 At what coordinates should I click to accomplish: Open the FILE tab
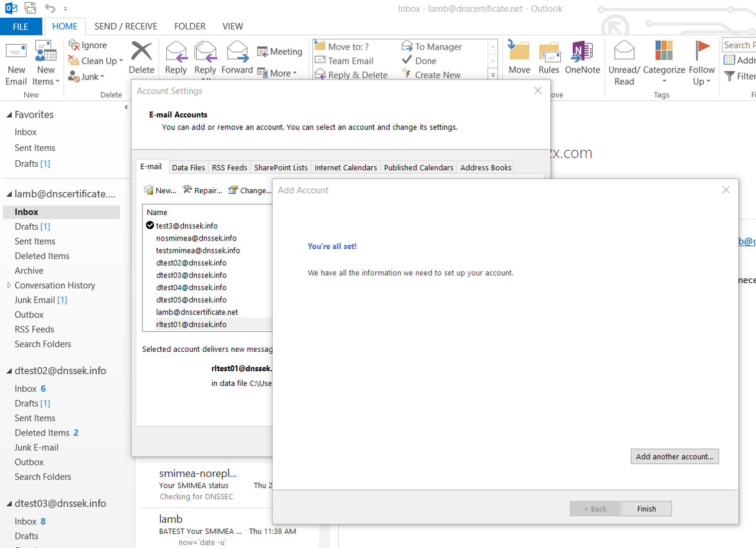click(x=21, y=26)
